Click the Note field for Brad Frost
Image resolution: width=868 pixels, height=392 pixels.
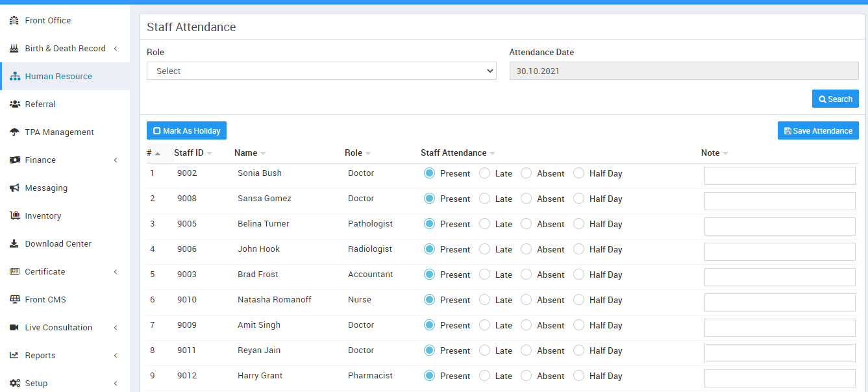779,277
